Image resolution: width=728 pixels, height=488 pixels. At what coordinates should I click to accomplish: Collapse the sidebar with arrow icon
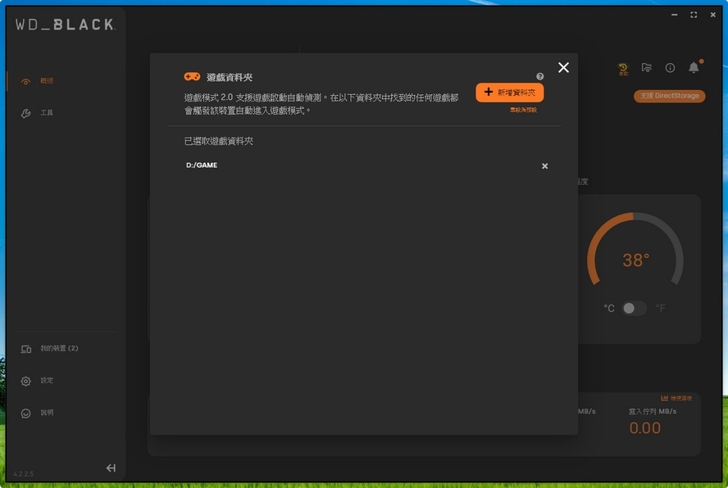[111, 468]
